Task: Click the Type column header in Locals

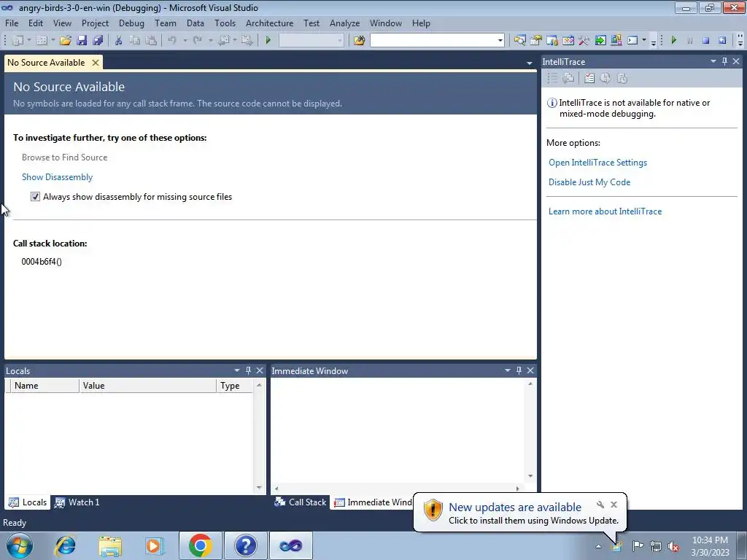Action: click(x=235, y=385)
